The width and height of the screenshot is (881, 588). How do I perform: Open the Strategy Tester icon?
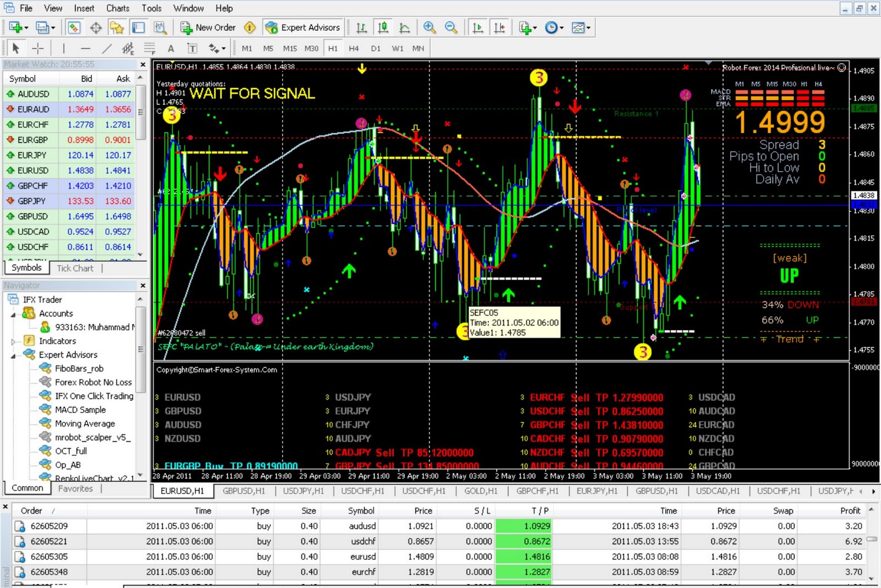(x=160, y=28)
